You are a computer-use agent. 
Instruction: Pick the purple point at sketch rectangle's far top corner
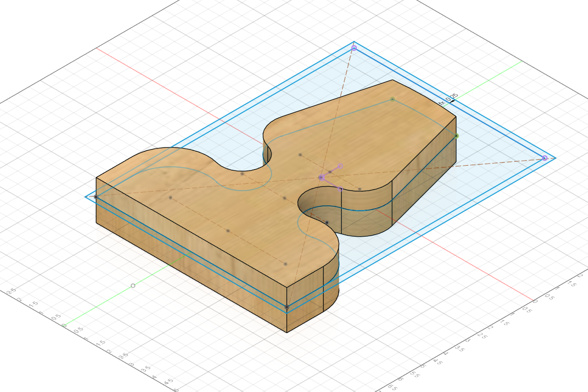[354, 48]
